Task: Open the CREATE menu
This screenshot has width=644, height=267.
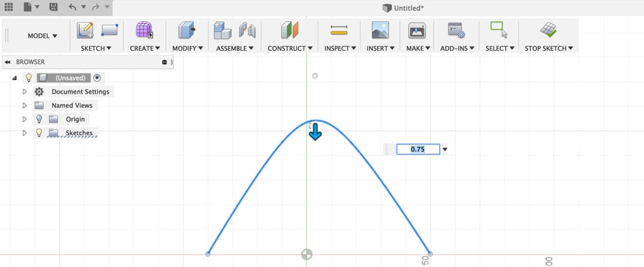Action: [x=145, y=48]
